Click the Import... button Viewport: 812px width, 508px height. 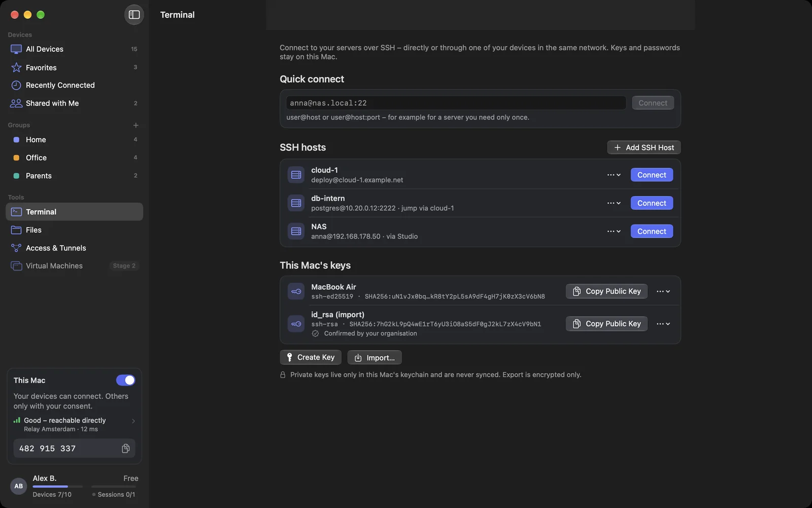tap(375, 358)
